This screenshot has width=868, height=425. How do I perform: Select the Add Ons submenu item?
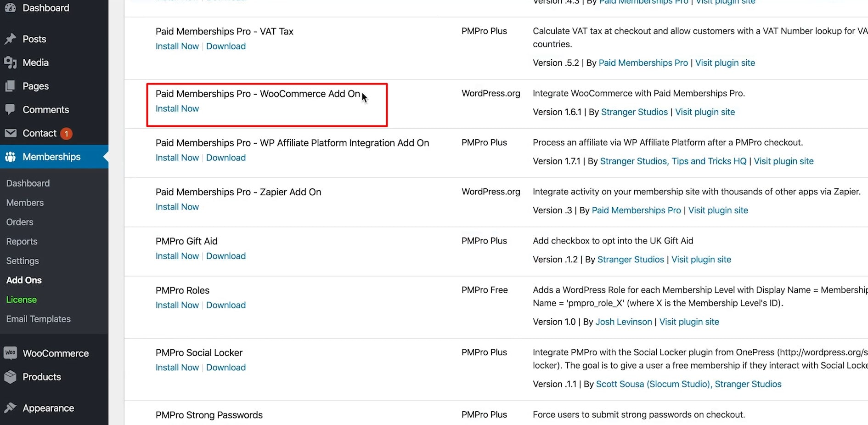pyautogui.click(x=24, y=280)
